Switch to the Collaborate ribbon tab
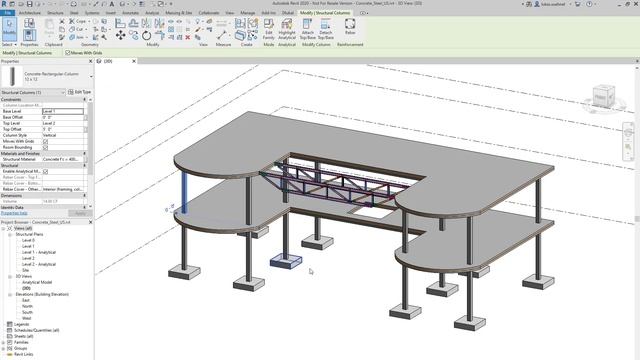The height and width of the screenshot is (360, 640). (x=209, y=13)
